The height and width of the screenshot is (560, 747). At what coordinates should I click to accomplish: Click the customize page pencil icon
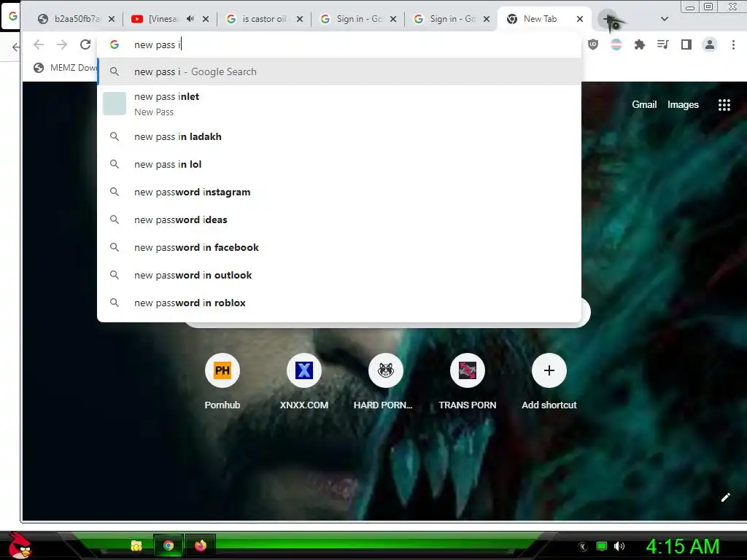tap(726, 497)
